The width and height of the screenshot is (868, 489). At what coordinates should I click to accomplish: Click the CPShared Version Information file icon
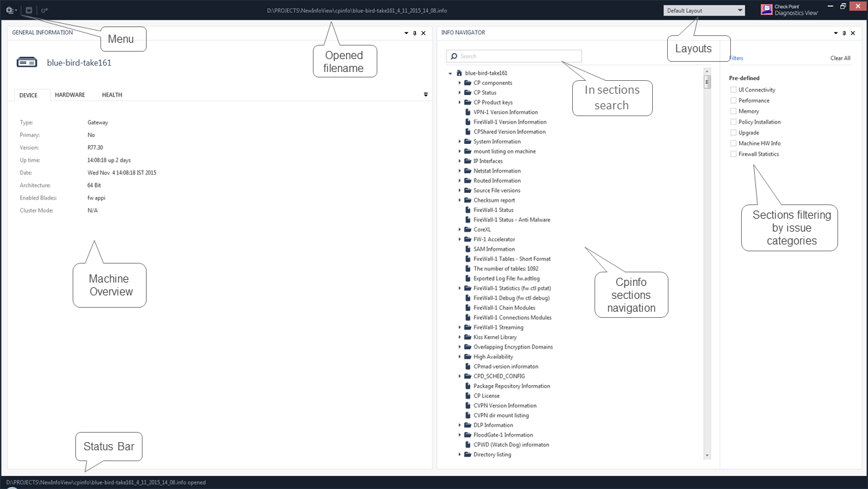click(468, 132)
